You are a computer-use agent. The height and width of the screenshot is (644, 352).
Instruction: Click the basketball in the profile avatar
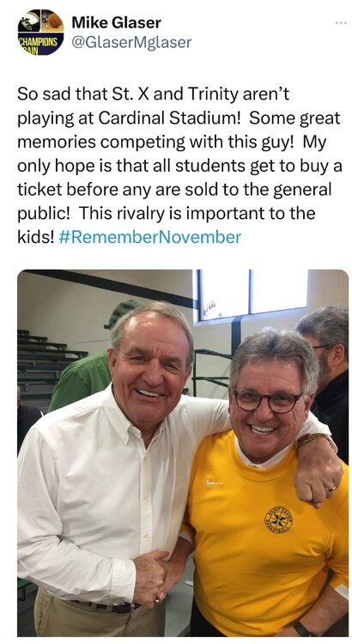coord(55,20)
